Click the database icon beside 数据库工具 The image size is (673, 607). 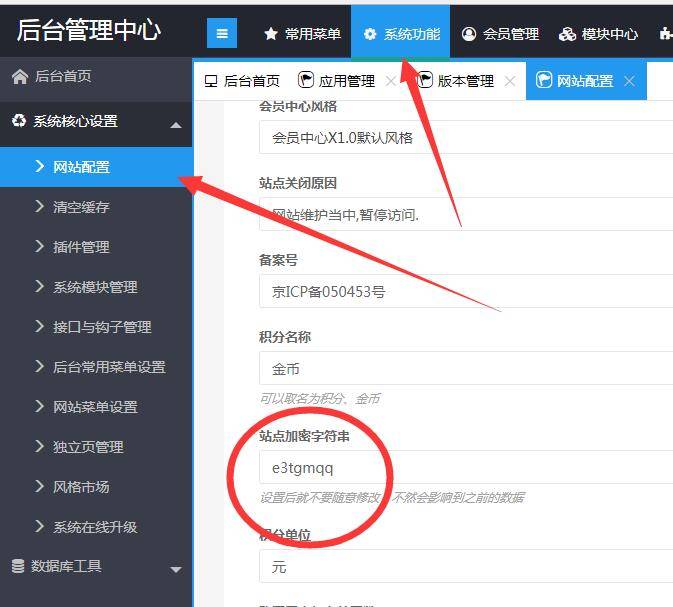tap(17, 566)
